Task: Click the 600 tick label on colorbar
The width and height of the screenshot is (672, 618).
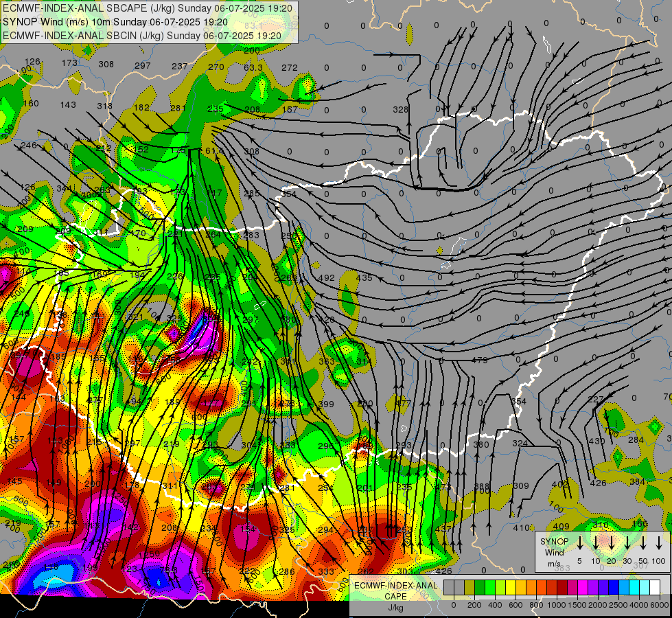Action: pyautogui.click(x=515, y=605)
